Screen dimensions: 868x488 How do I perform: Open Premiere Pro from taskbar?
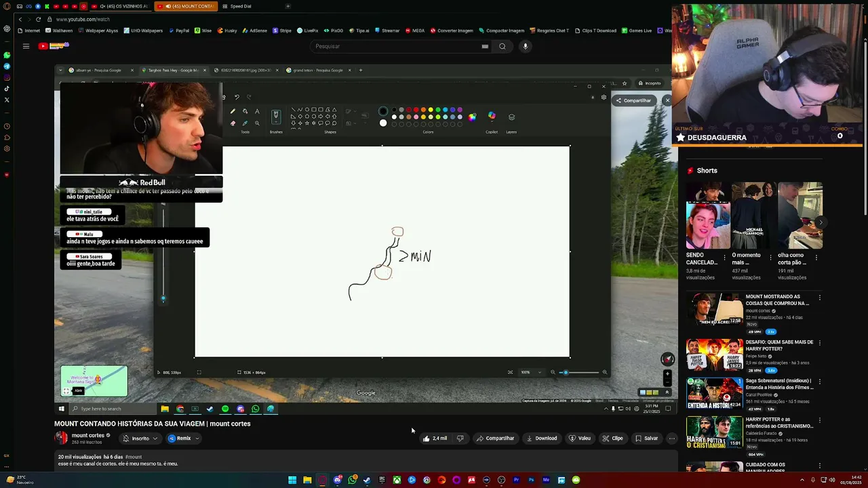516,480
